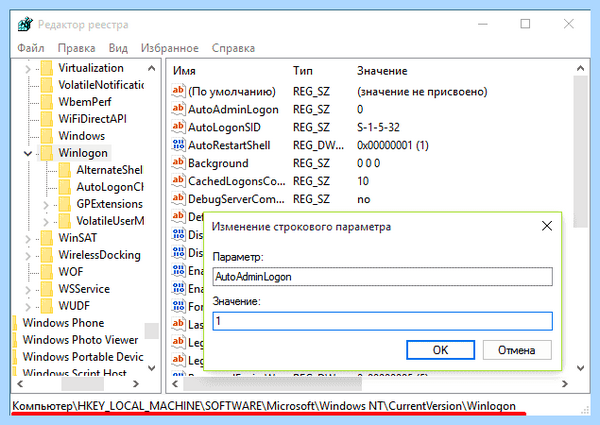This screenshot has height=425, width=600.
Task: Open the Правка menu
Action: coord(77,48)
